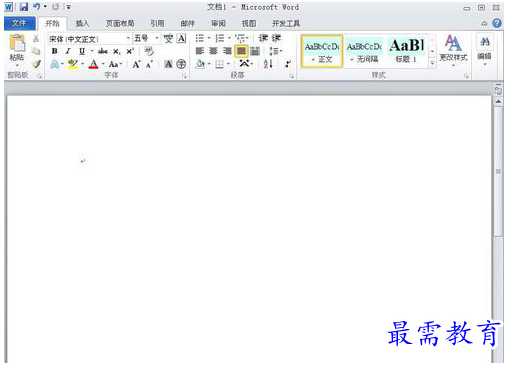
Task: Toggle Underline formatting
Action: (x=82, y=51)
